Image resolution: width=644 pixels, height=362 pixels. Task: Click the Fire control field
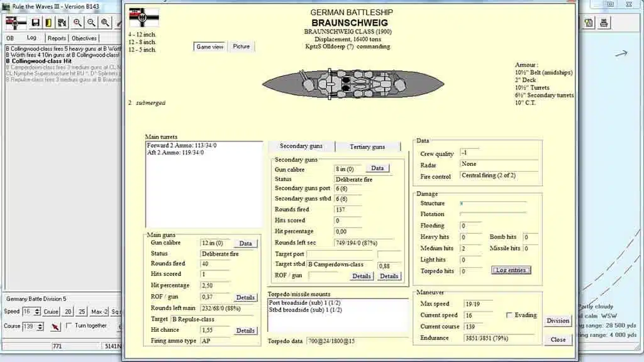pos(499,176)
